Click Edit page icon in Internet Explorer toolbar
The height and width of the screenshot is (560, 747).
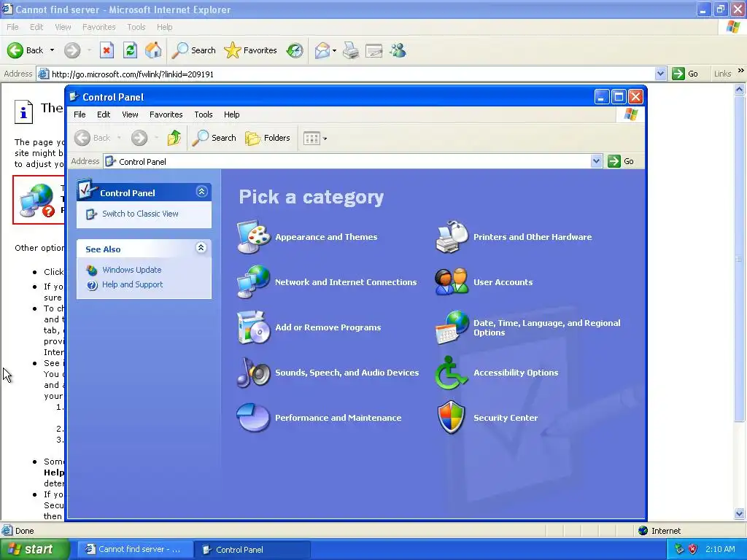pyautogui.click(x=374, y=50)
